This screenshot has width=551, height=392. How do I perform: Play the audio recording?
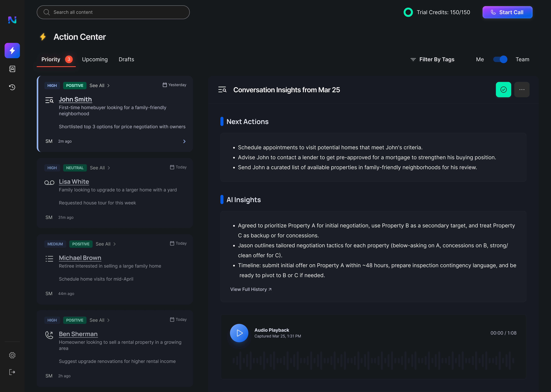(x=239, y=333)
